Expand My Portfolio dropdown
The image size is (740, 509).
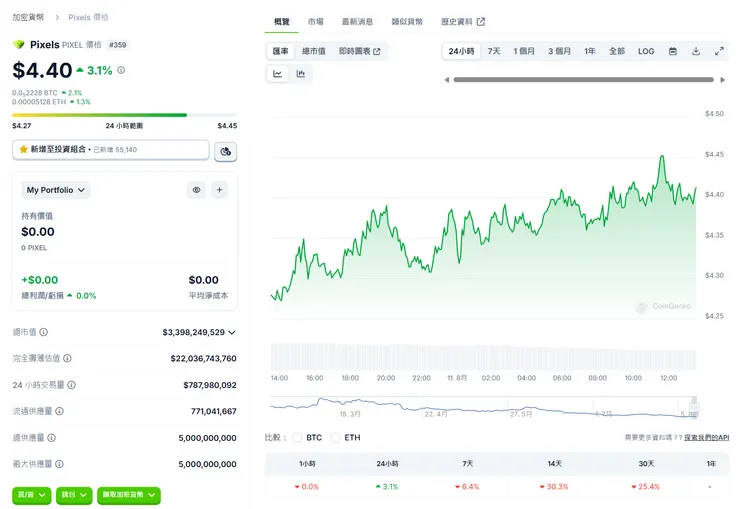click(x=56, y=190)
